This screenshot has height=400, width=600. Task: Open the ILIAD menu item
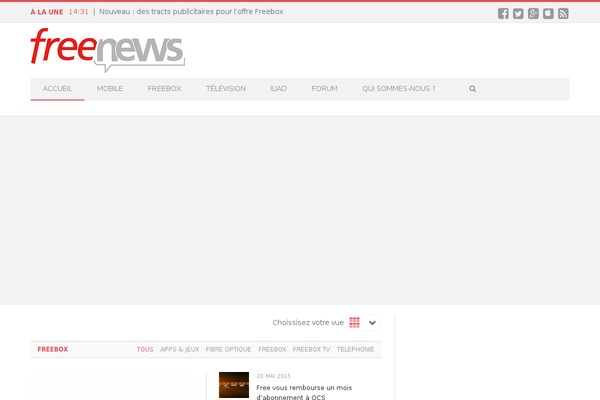pos(278,89)
